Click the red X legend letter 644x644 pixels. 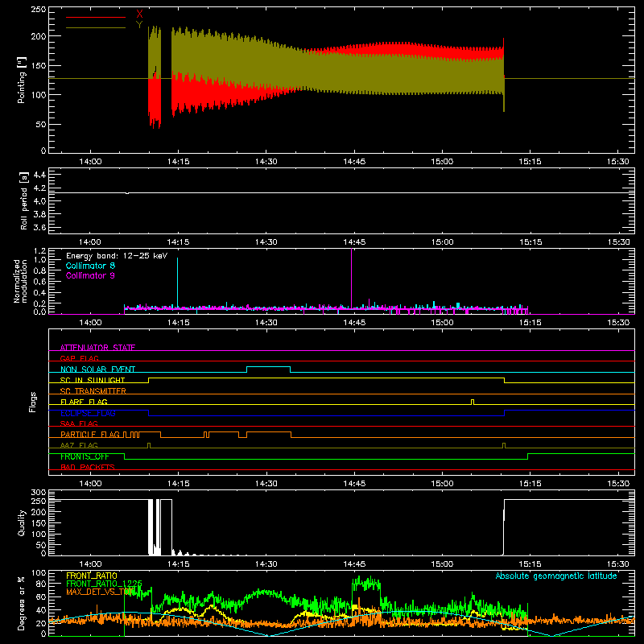coord(139,14)
